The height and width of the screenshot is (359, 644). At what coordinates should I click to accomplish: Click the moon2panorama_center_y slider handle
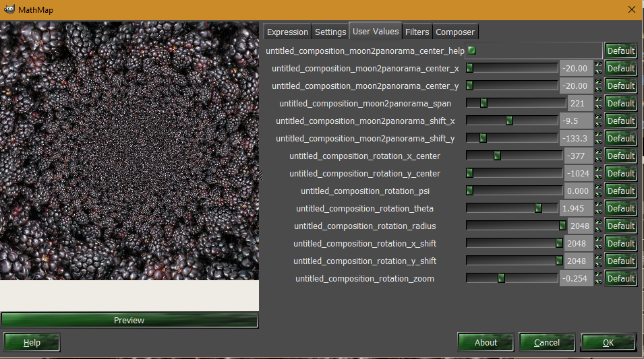pyautogui.click(x=470, y=86)
